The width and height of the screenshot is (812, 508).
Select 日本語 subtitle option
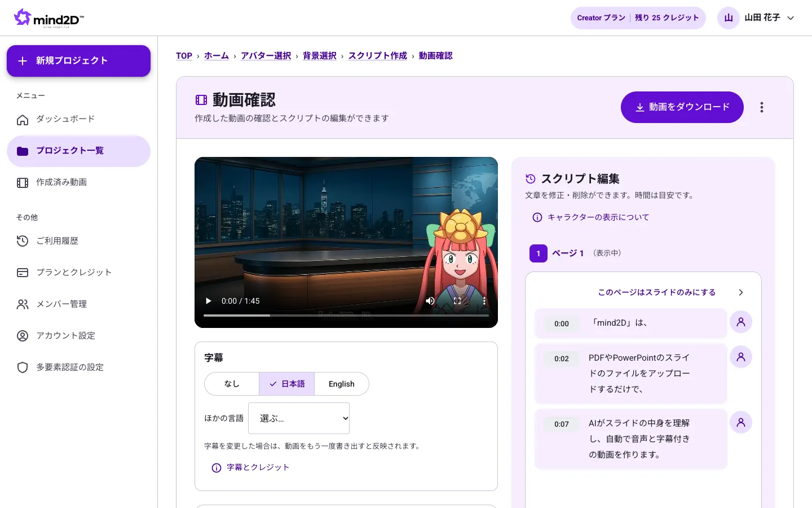click(287, 384)
